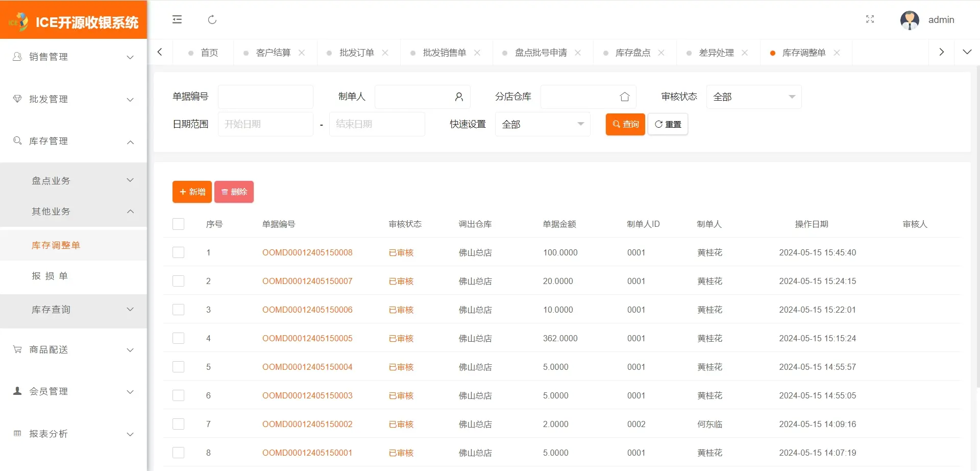
Task: Open the admin avatar image
Action: [x=910, y=20]
